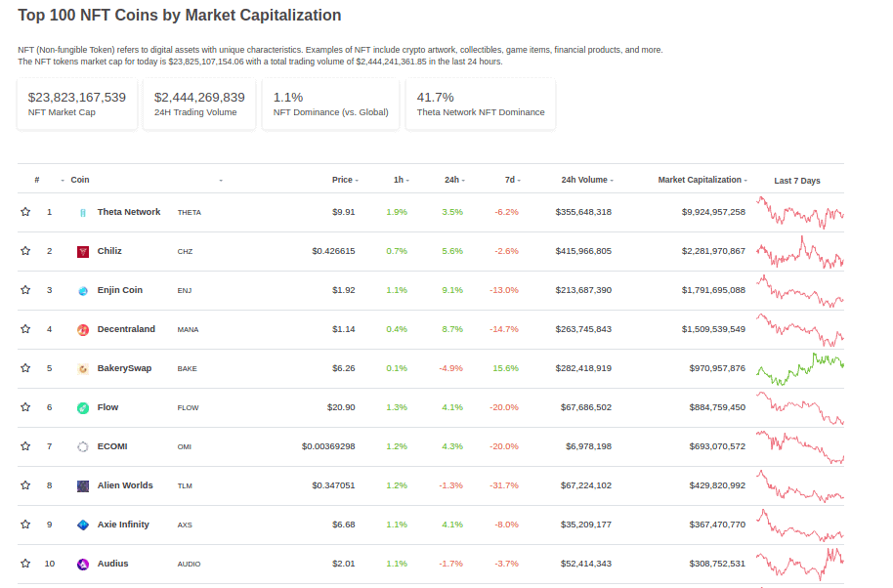
Task: Sort by 24h Volume column header
Action: [x=587, y=180]
